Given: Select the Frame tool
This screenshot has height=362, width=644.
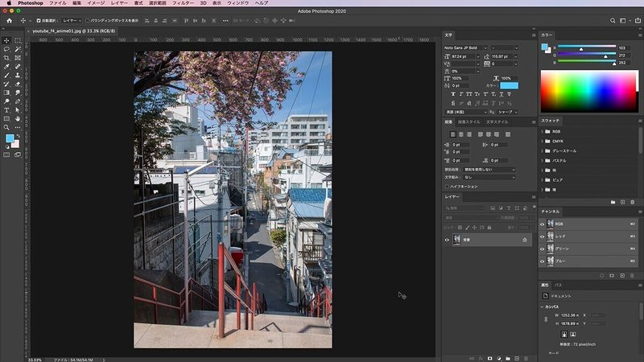Looking at the screenshot, I should pos(18,58).
